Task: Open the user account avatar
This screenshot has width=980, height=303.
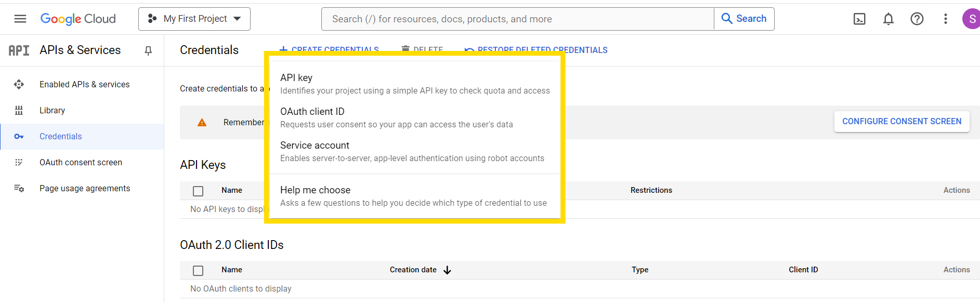Action: click(971, 19)
